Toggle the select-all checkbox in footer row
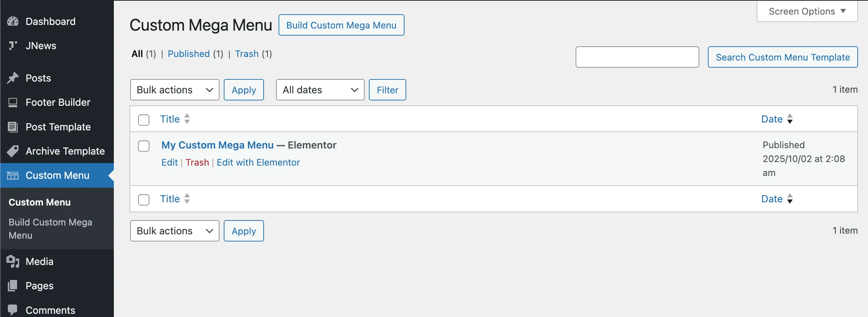 pyautogui.click(x=144, y=199)
